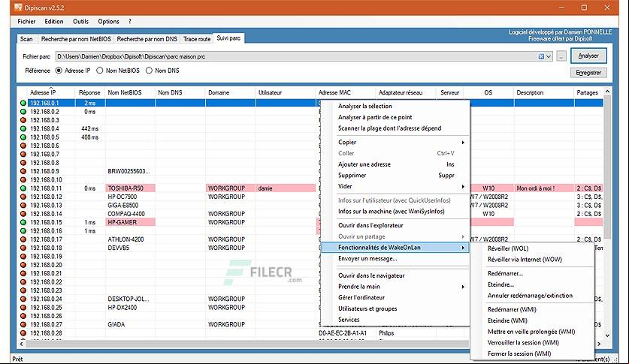The image size is (629, 364).
Task: Click the red status dot for 192.168.0.3
Action: (23, 120)
